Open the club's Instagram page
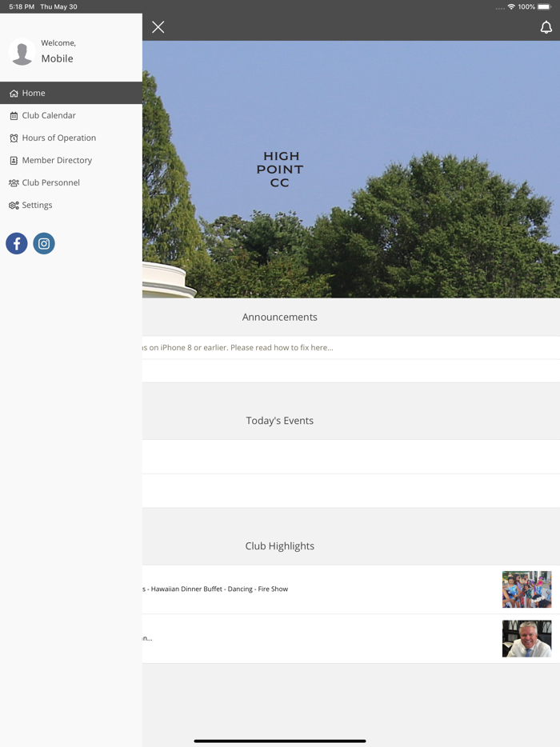 pos(44,243)
